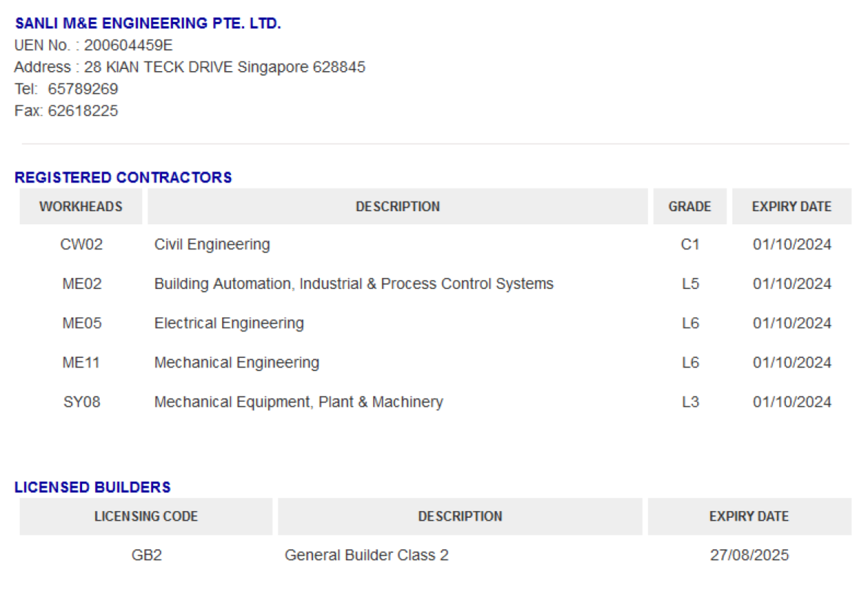
Task: Click the GRADE column header
Action: click(689, 207)
